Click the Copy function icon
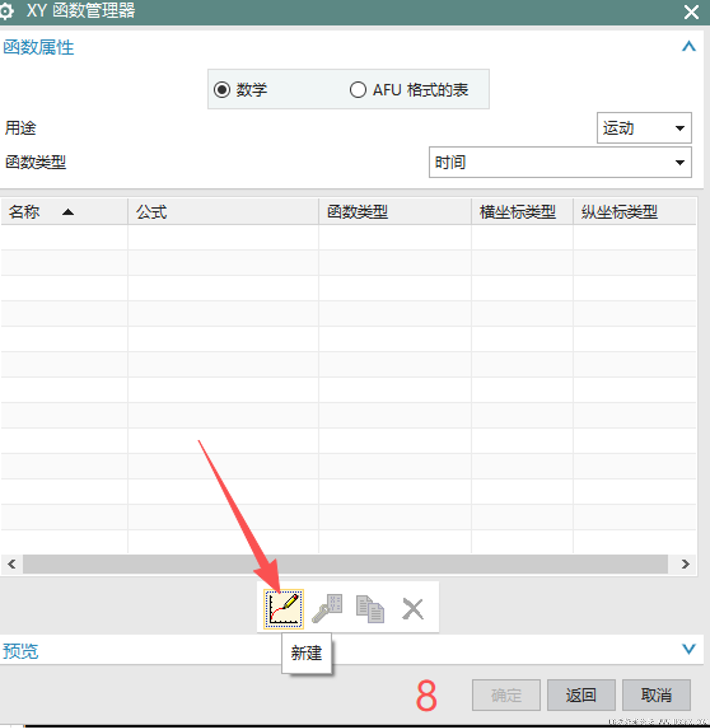 370,609
